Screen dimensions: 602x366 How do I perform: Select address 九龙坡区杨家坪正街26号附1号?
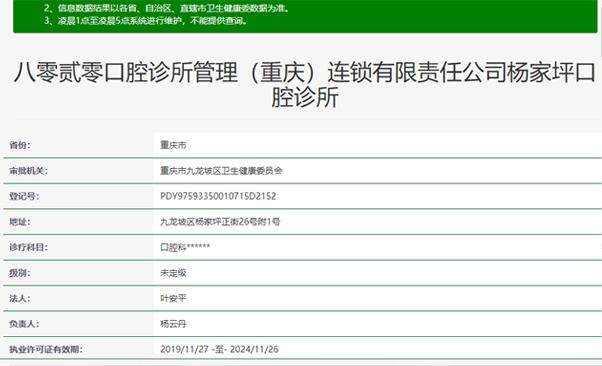point(220,222)
